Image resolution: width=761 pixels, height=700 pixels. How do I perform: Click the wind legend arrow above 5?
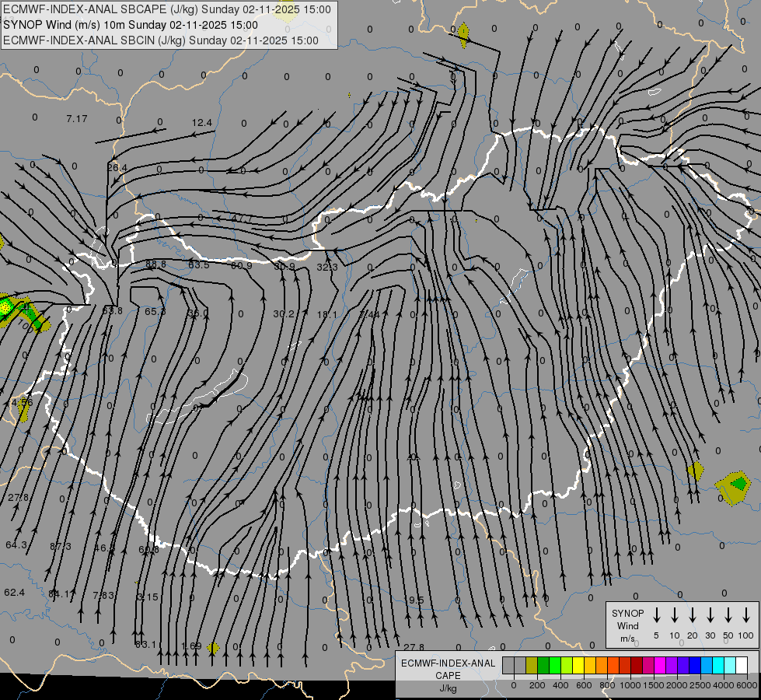tap(656, 614)
